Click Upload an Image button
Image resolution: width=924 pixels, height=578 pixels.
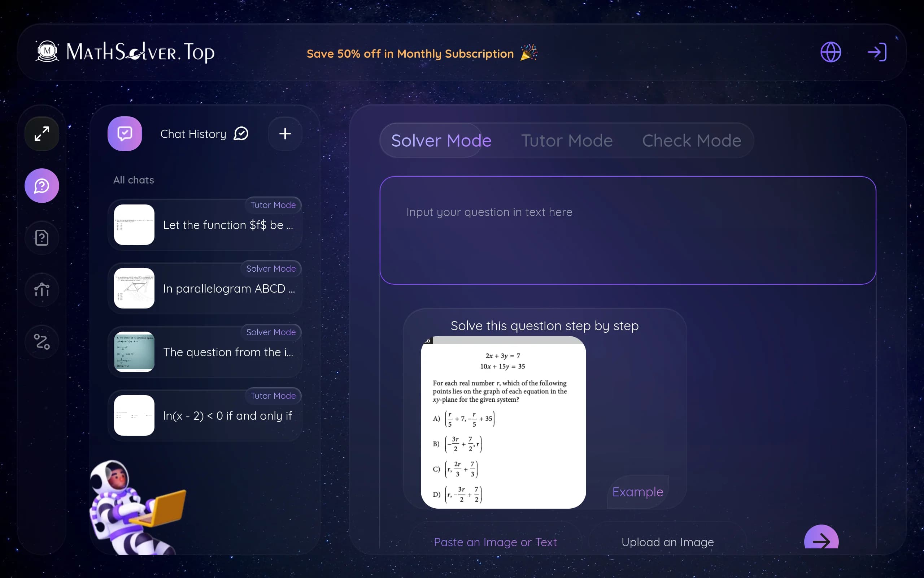(x=667, y=542)
